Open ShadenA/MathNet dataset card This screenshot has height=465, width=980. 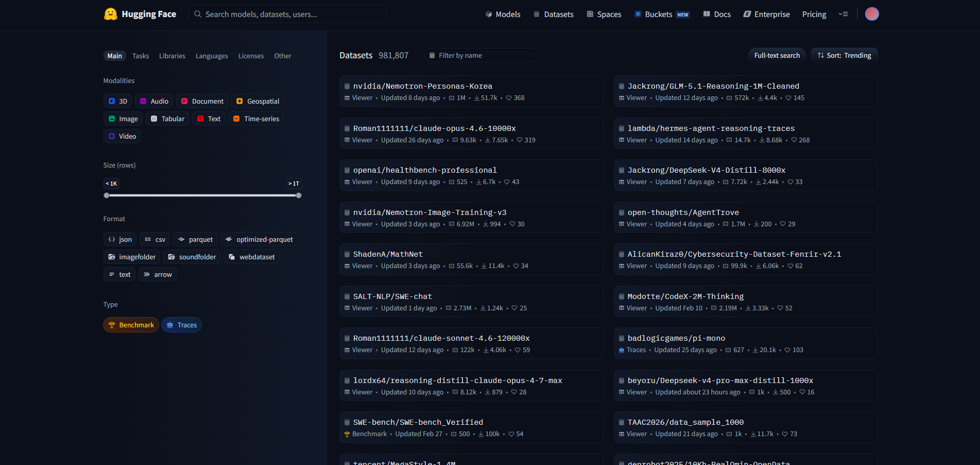coord(471,259)
